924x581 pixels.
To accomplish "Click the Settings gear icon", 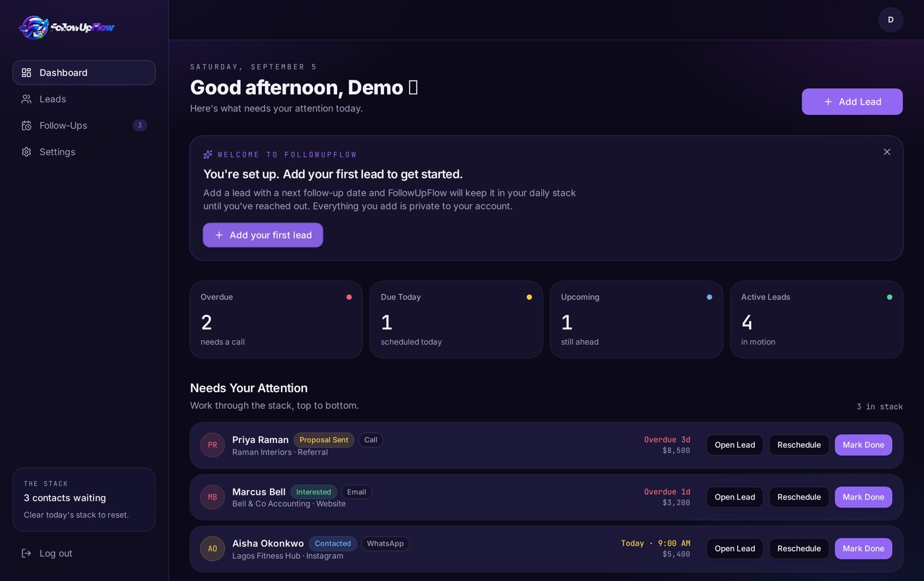I will [27, 152].
